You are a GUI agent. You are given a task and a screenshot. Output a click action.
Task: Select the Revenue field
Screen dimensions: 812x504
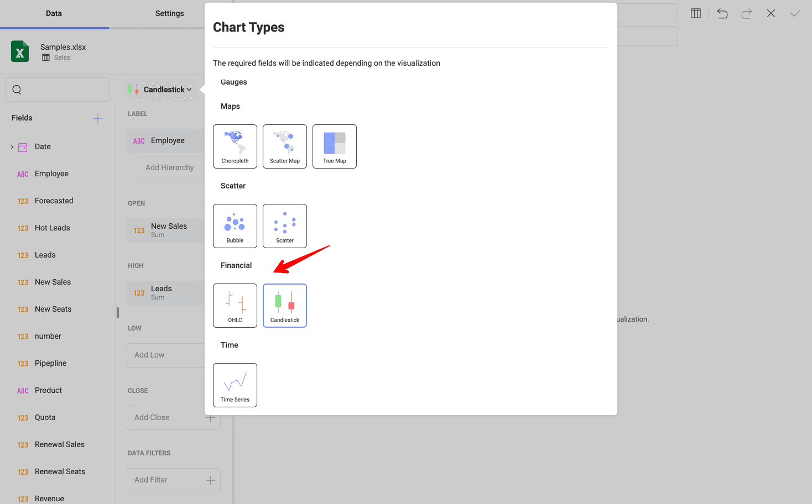(x=49, y=498)
